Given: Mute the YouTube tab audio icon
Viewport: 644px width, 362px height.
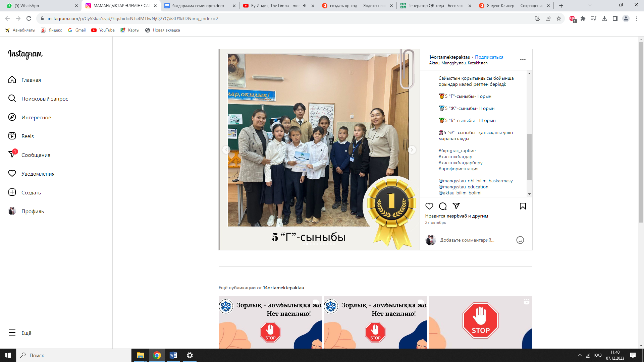Looking at the screenshot, I should coord(304,6).
